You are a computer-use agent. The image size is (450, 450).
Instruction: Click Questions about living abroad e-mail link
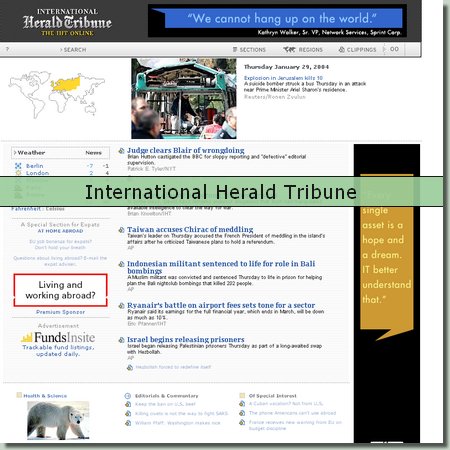pyautogui.click(x=60, y=261)
